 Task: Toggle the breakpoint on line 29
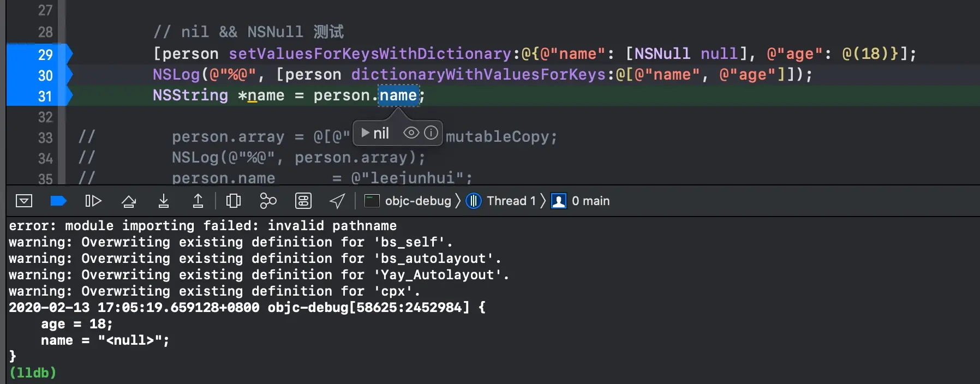click(39, 54)
